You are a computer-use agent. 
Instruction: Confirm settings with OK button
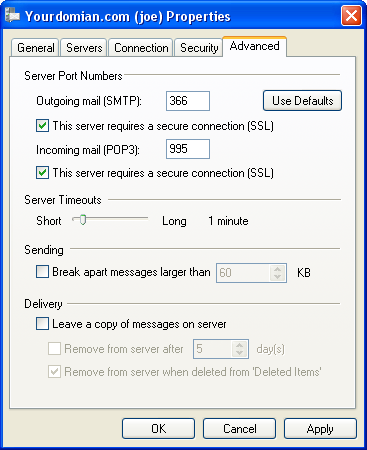(x=158, y=428)
